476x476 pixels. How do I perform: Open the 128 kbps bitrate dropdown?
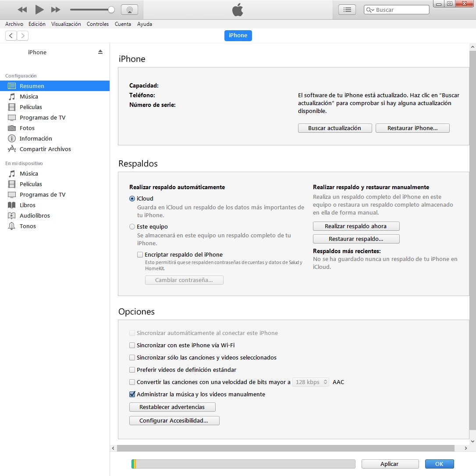click(310, 382)
